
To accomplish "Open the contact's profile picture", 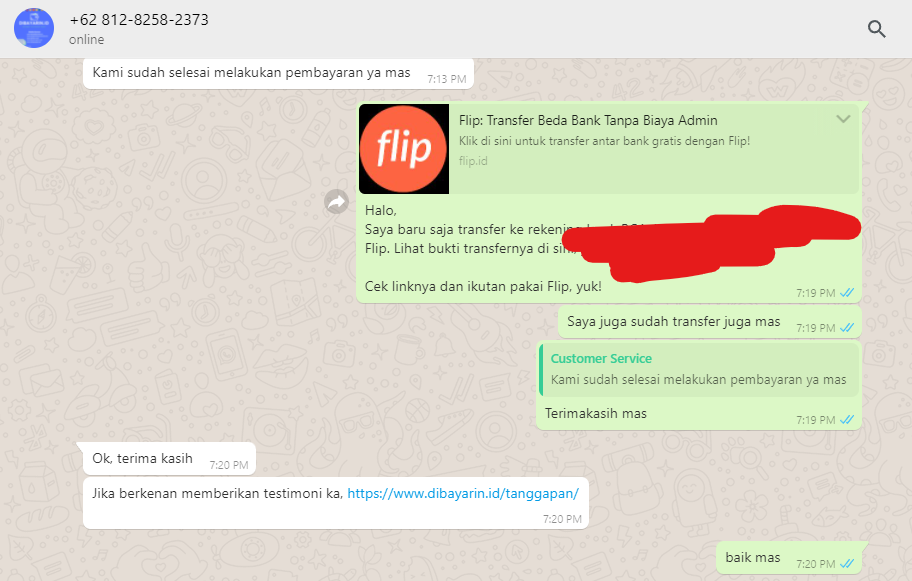I will pos(34,28).
